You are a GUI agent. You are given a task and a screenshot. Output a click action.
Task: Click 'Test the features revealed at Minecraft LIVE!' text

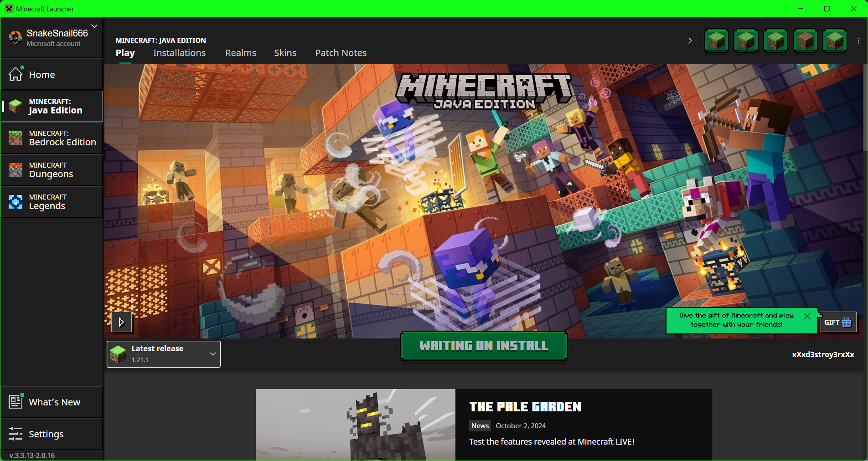(x=552, y=441)
